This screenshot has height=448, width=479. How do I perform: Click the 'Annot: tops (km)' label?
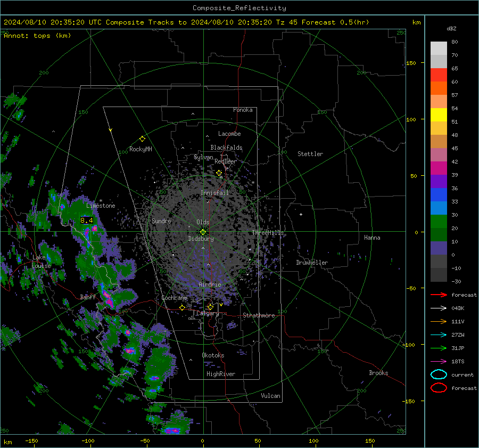pyautogui.click(x=37, y=36)
